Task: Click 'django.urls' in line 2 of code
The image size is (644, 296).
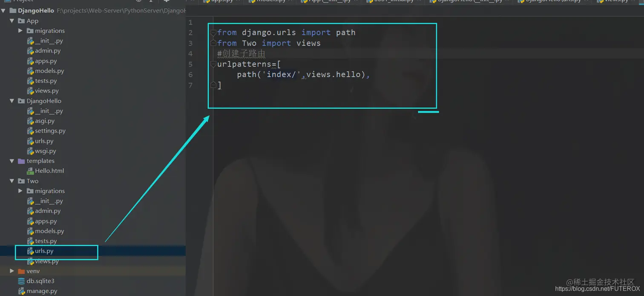Action: (269, 32)
